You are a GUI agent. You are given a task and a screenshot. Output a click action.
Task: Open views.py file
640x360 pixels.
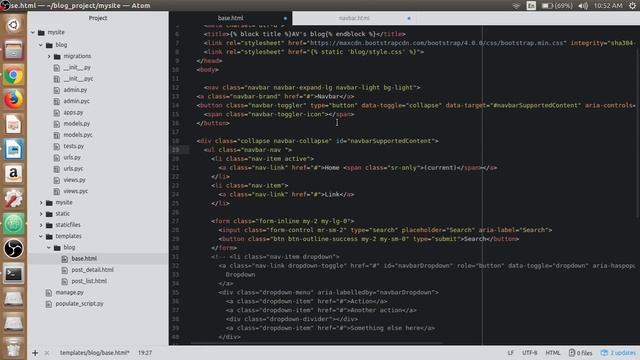click(74, 180)
